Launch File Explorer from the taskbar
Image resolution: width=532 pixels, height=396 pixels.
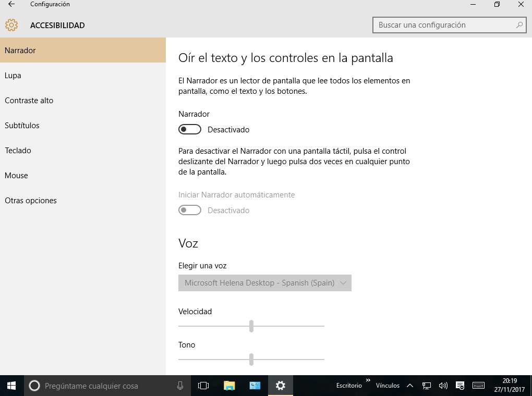[229, 386]
